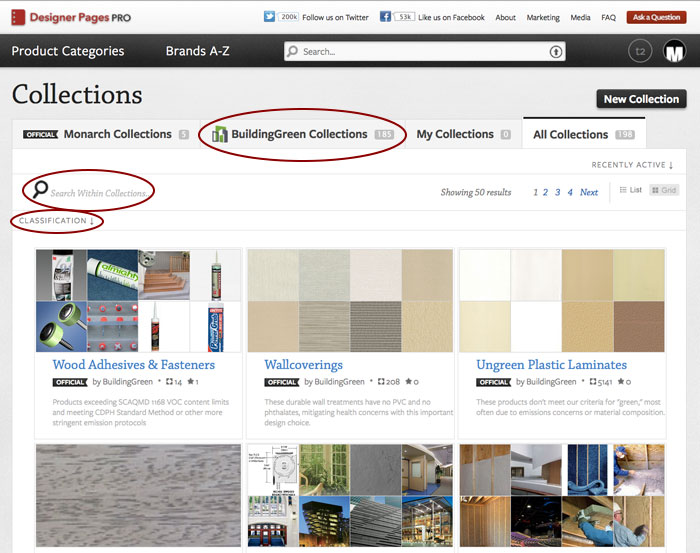Click the Designer Pages PRO logo
The image size is (700, 553).
click(x=71, y=18)
